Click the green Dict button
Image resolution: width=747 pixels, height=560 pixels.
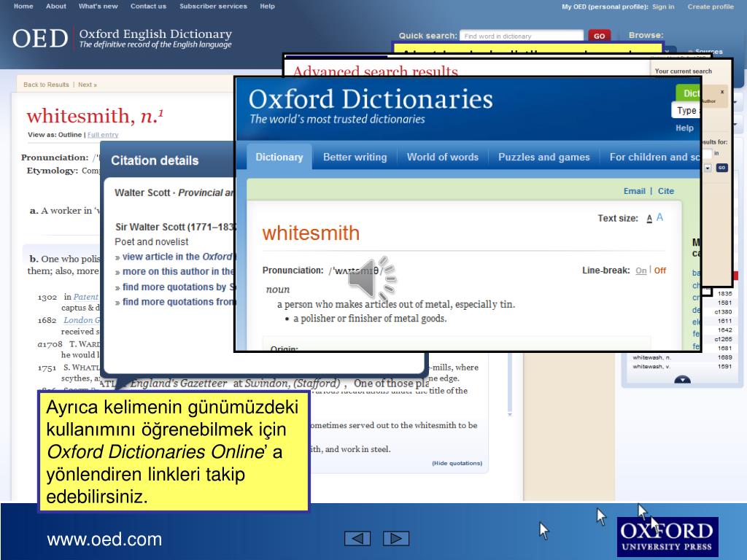coord(688,93)
